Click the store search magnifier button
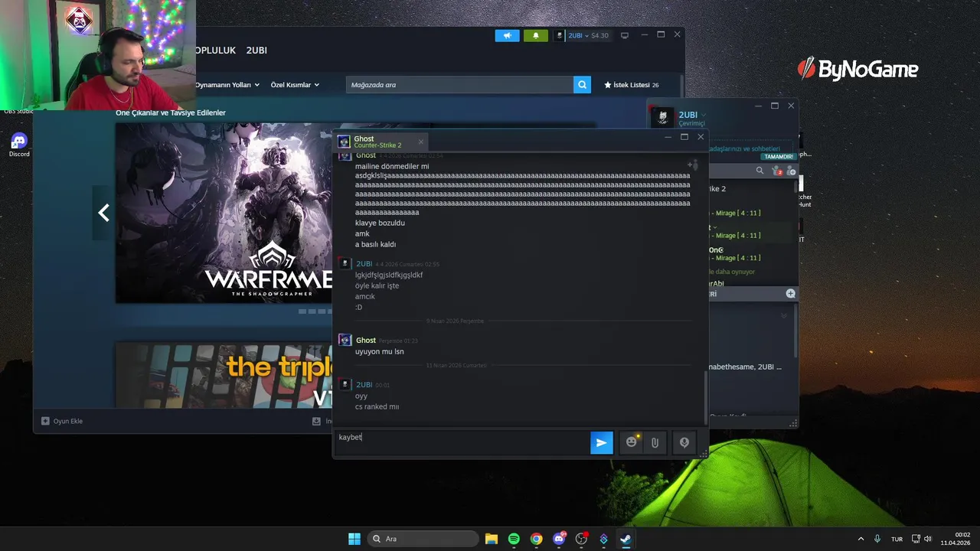The width and height of the screenshot is (980, 551). (x=582, y=85)
